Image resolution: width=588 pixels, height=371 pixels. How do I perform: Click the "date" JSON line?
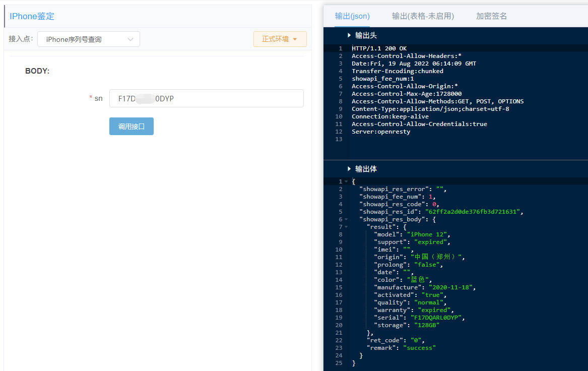(x=394, y=272)
